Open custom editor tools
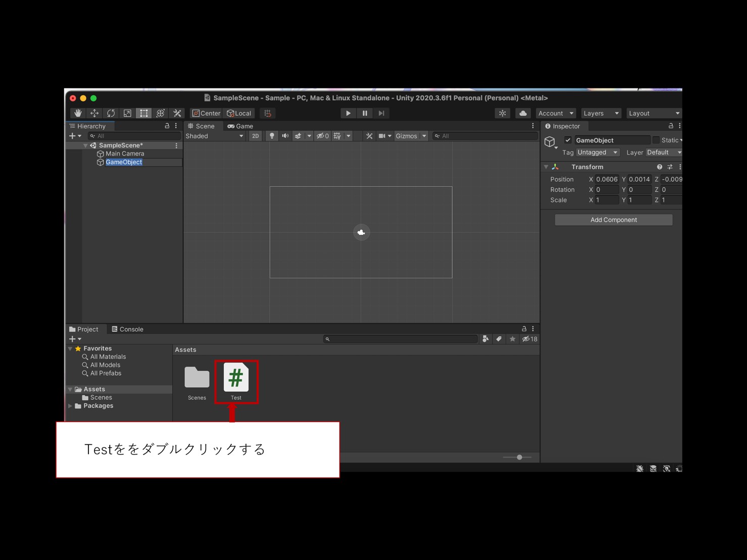747x560 pixels. 177,113
